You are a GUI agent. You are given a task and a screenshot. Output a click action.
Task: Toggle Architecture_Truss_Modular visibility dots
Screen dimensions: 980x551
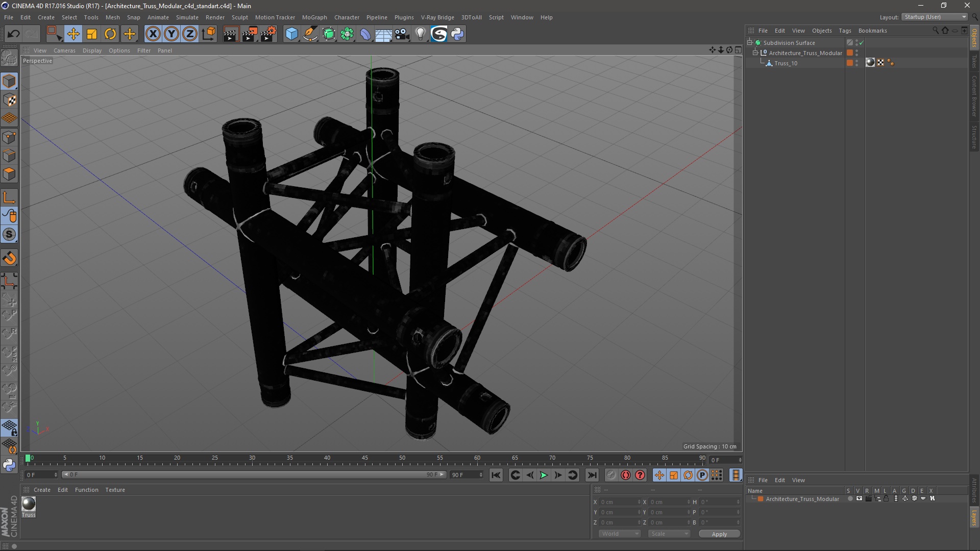click(857, 53)
